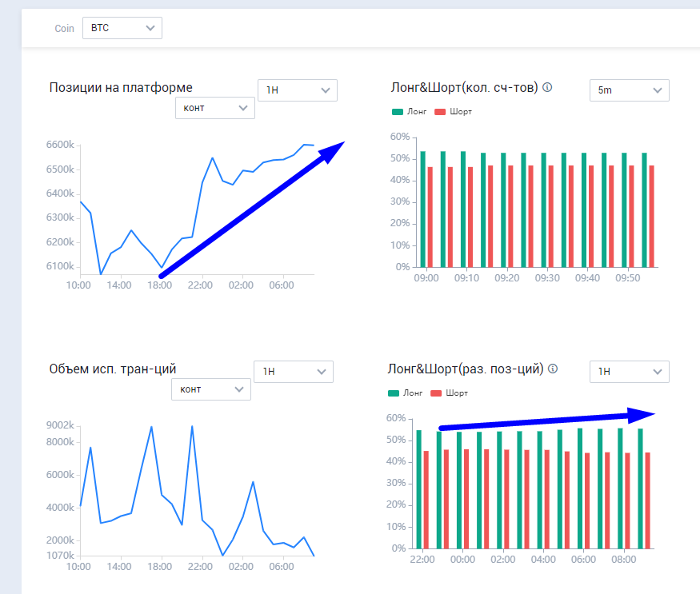Open 1H interval dropdown for Объем исп. тран-ций
This screenshot has width=700, height=594.
(293, 372)
